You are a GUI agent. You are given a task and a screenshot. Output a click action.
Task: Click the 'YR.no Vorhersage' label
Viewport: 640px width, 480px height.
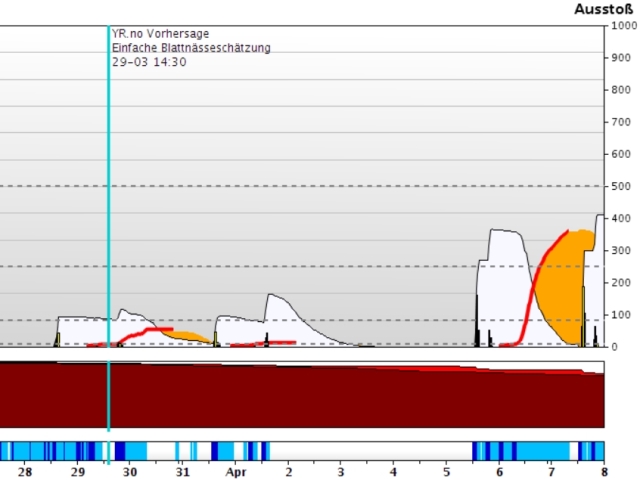click(x=161, y=34)
